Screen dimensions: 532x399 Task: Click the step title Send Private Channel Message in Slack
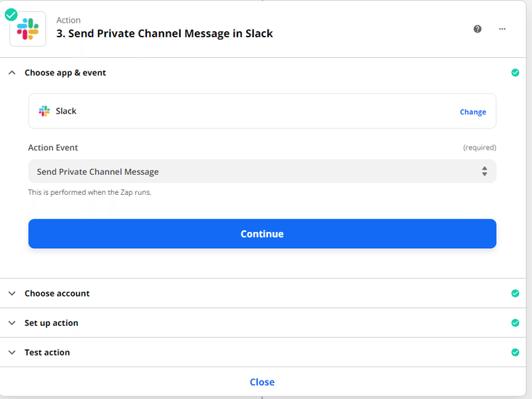pyautogui.click(x=164, y=34)
